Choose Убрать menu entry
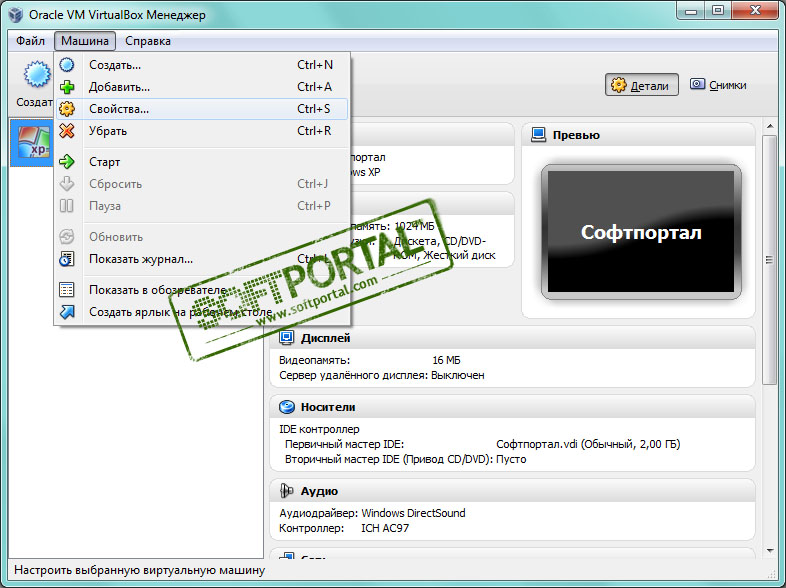 pos(202,131)
